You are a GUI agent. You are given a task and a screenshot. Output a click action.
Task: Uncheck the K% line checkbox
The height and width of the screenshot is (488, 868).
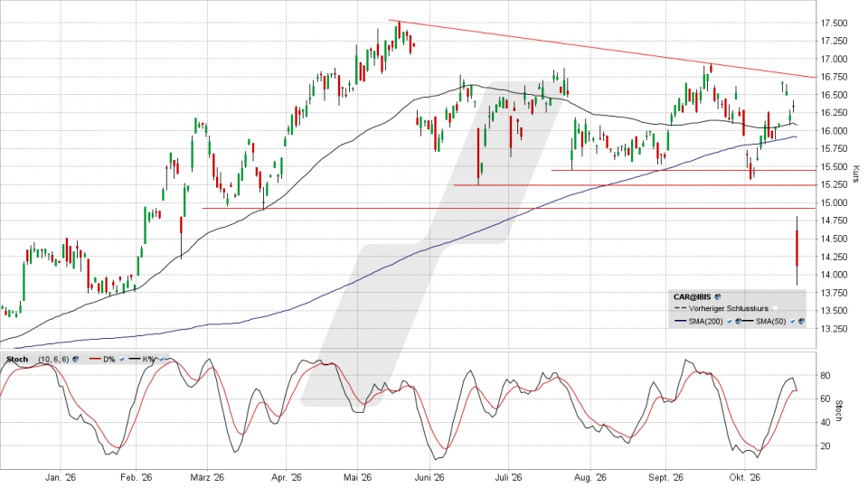(x=161, y=359)
